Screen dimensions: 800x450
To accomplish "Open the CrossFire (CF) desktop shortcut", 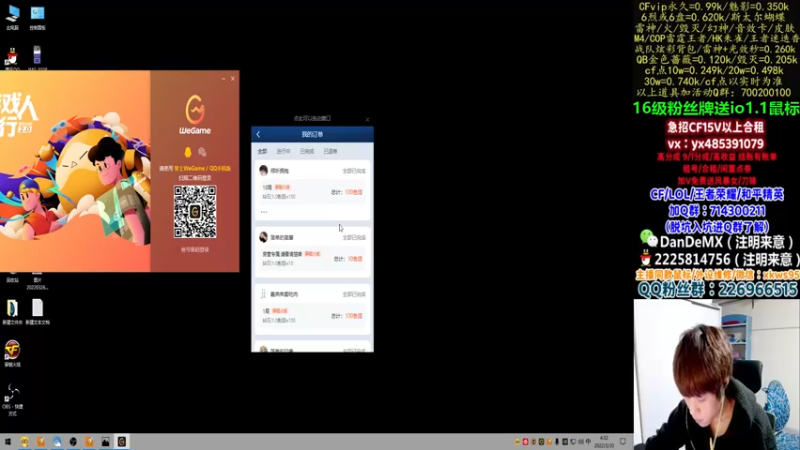I will click(12, 354).
